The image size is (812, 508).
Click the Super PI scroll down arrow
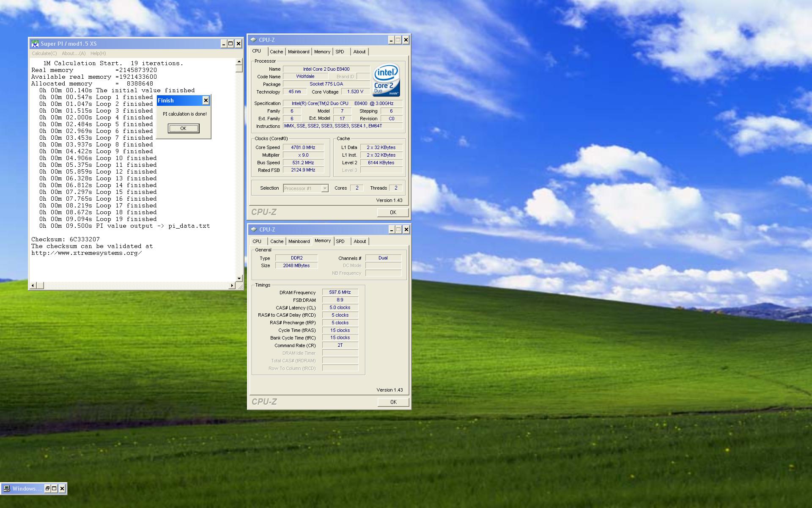239,279
